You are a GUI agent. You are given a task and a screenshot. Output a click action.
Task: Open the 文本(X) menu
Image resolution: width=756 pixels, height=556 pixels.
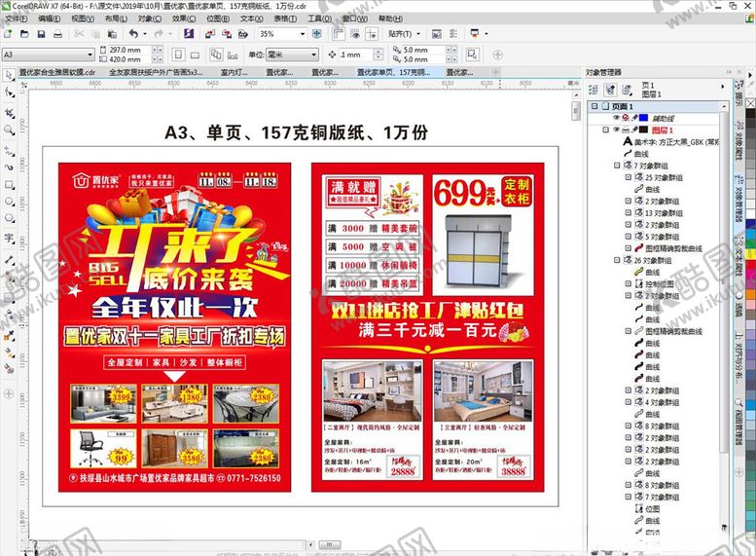click(x=251, y=19)
